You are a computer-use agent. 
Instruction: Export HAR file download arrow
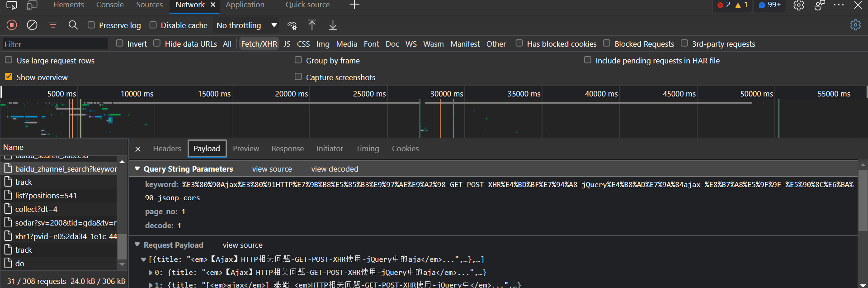333,25
